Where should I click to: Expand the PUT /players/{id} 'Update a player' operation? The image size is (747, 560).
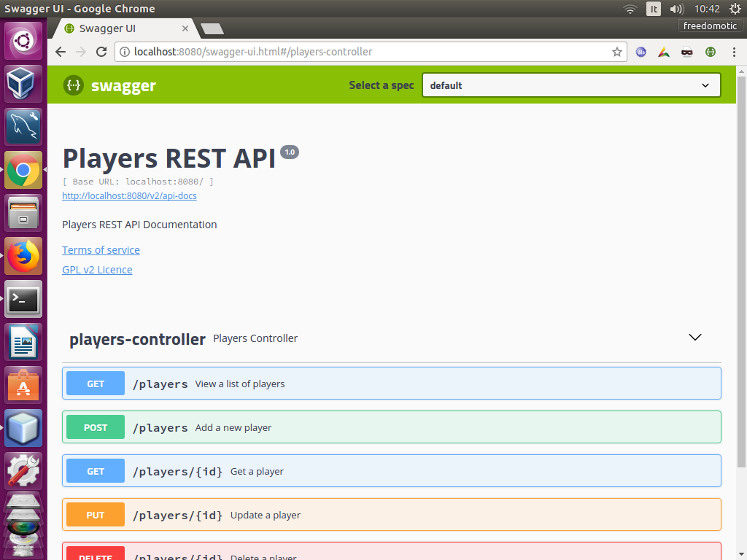[x=392, y=515]
